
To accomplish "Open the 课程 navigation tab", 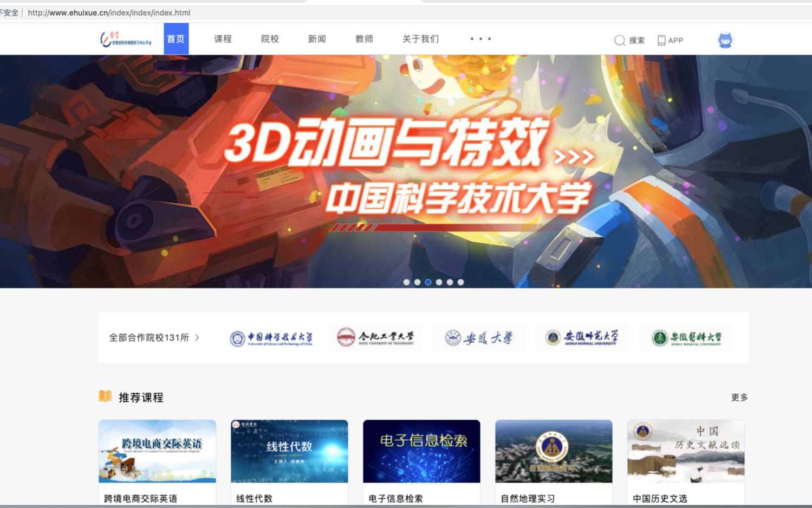I will coord(223,39).
